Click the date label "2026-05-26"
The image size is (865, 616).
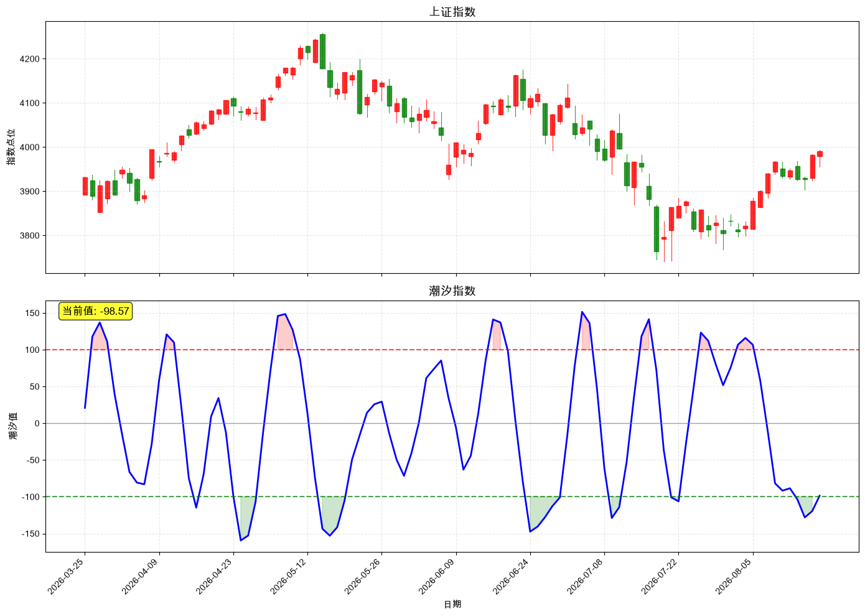[365, 576]
